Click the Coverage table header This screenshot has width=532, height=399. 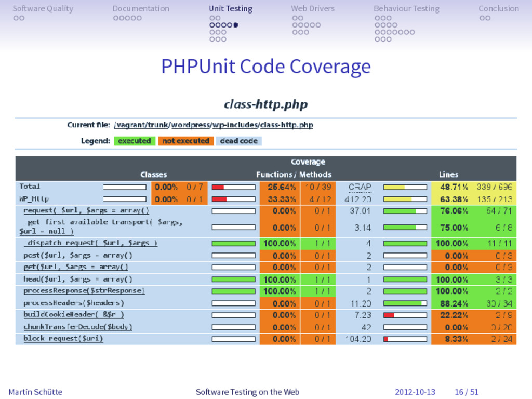click(x=308, y=162)
